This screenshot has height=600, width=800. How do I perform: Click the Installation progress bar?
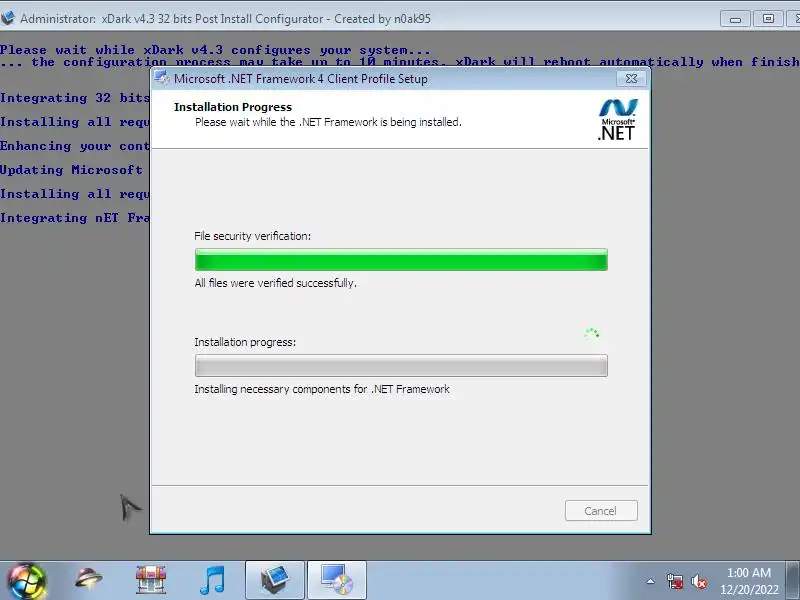click(x=401, y=366)
